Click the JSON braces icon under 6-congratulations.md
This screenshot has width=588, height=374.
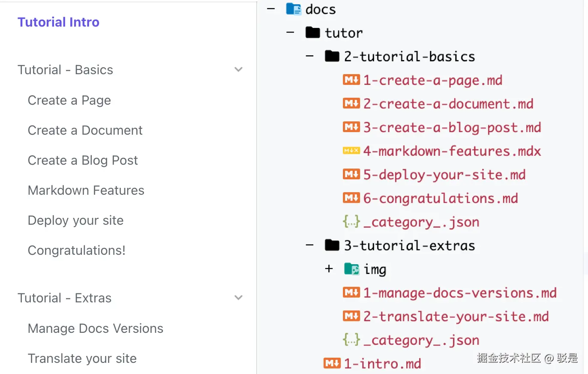point(351,222)
